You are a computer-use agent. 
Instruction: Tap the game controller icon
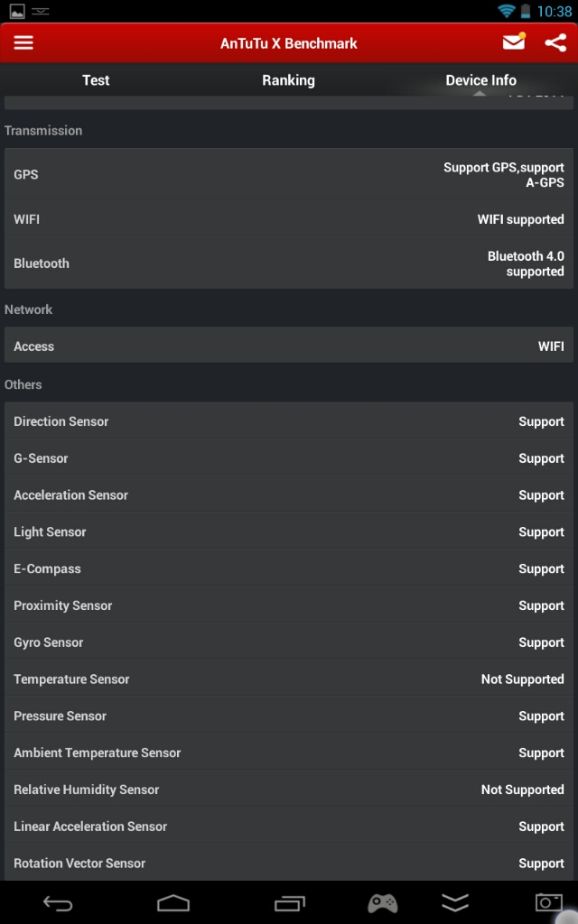point(382,902)
